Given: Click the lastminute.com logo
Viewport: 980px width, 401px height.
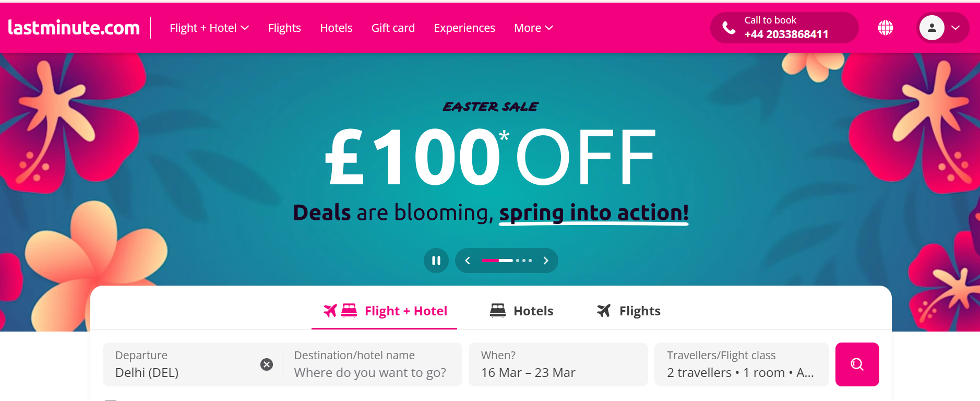Looking at the screenshot, I should (74, 28).
